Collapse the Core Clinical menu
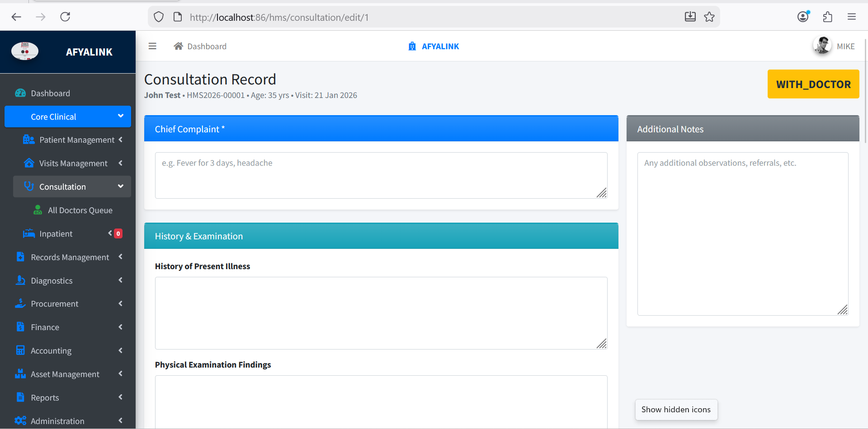 coord(68,117)
